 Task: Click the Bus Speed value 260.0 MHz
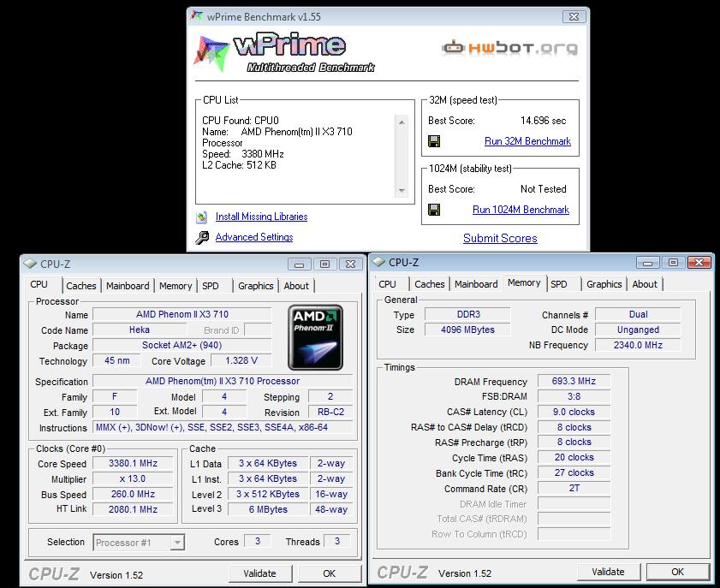(x=134, y=495)
